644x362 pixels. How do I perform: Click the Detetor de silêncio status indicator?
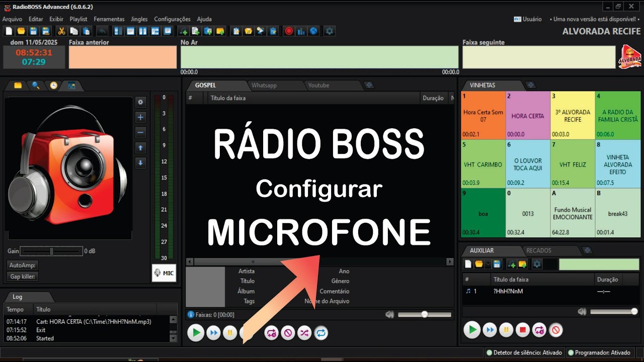tap(524, 352)
